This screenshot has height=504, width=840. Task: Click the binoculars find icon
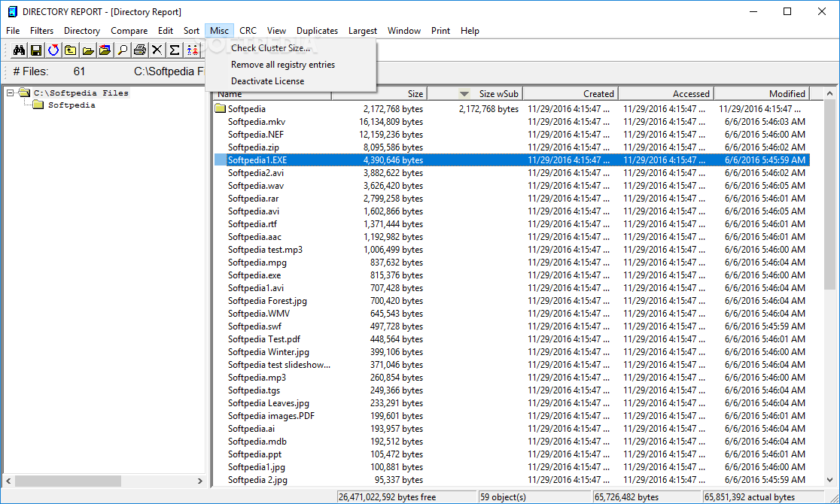(20, 50)
